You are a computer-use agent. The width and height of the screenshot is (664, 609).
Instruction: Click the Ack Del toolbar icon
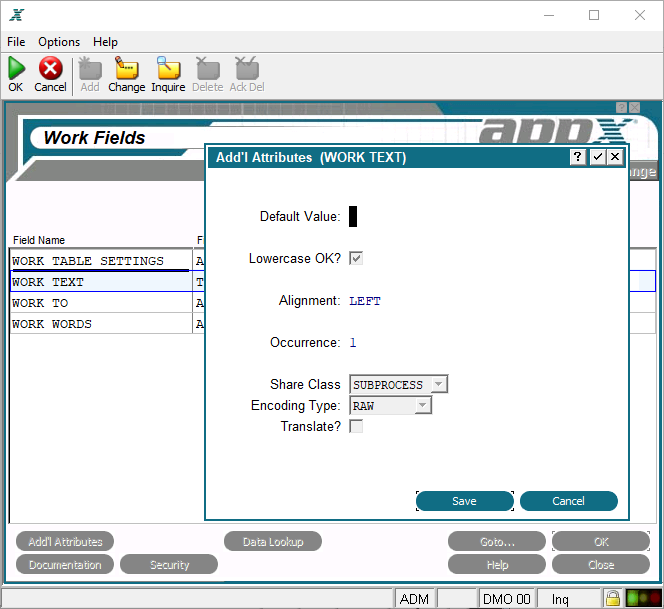(x=247, y=68)
